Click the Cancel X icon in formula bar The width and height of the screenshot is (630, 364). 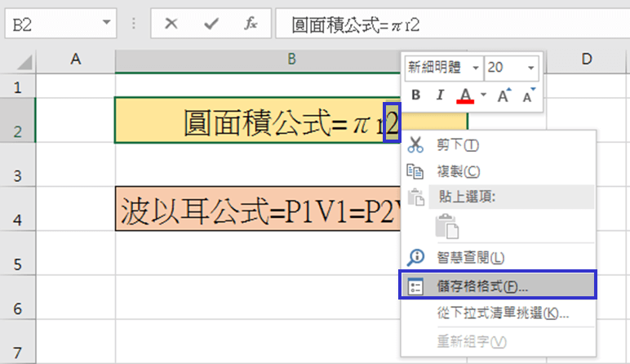(171, 24)
